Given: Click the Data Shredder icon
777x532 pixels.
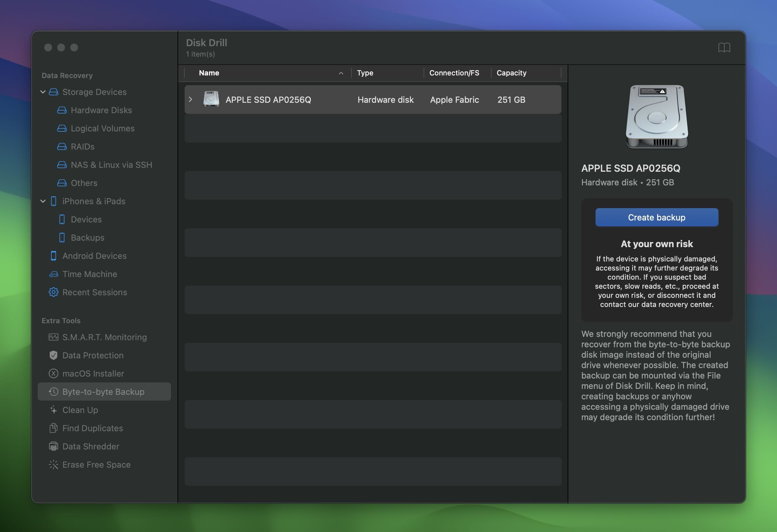Looking at the screenshot, I should [x=54, y=446].
